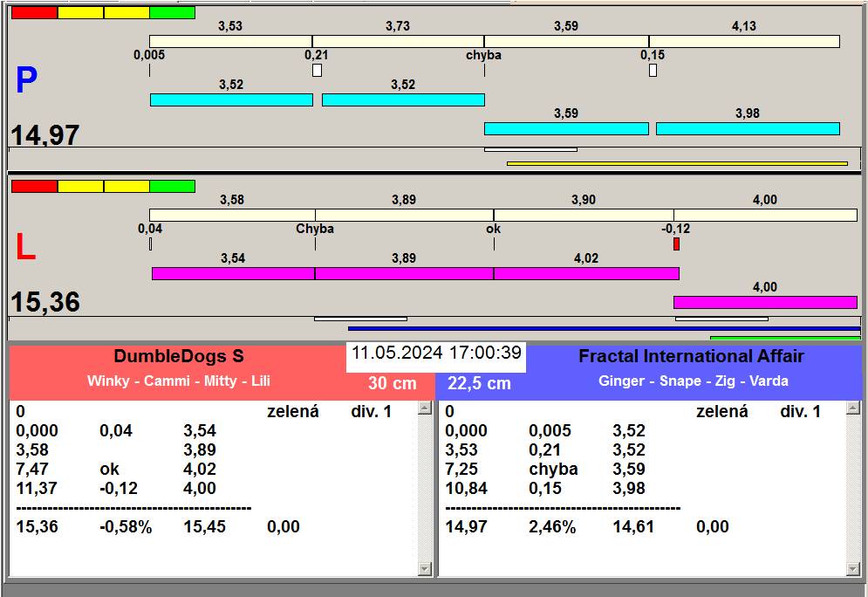Viewport: 868px width, 597px height.
Task: Click 15,45 in the DumbleDogs list
Action: (x=204, y=526)
